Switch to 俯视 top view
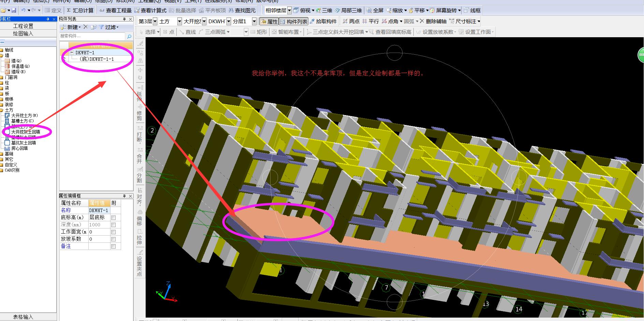 click(x=302, y=11)
